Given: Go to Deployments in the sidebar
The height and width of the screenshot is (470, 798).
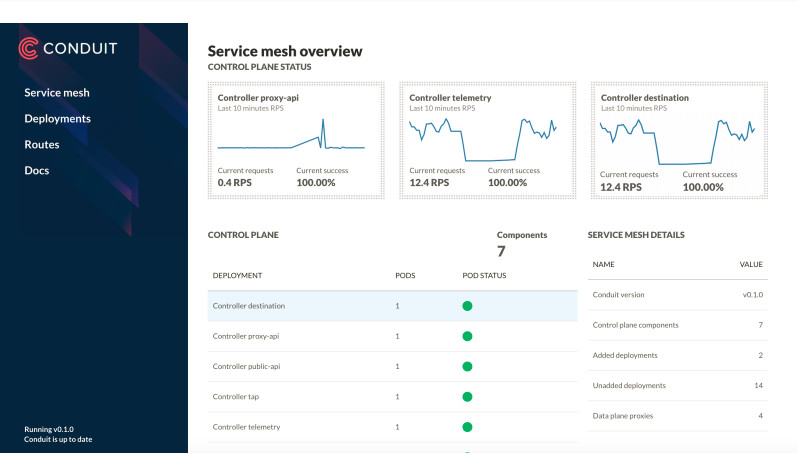Looking at the screenshot, I should [x=58, y=118].
